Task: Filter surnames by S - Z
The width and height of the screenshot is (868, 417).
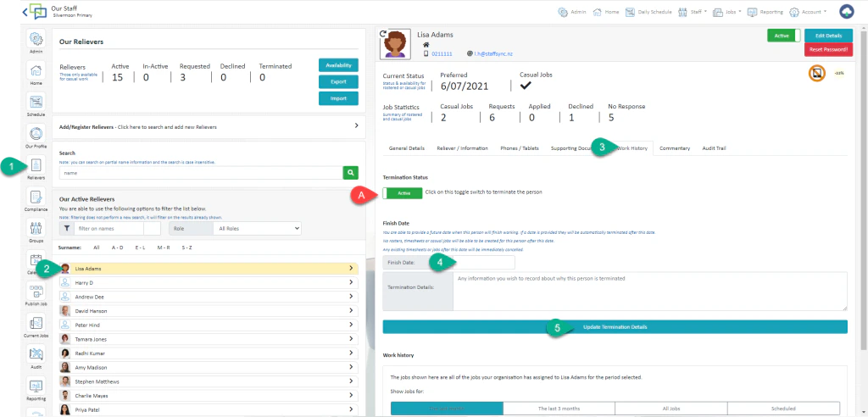Action: coord(186,247)
